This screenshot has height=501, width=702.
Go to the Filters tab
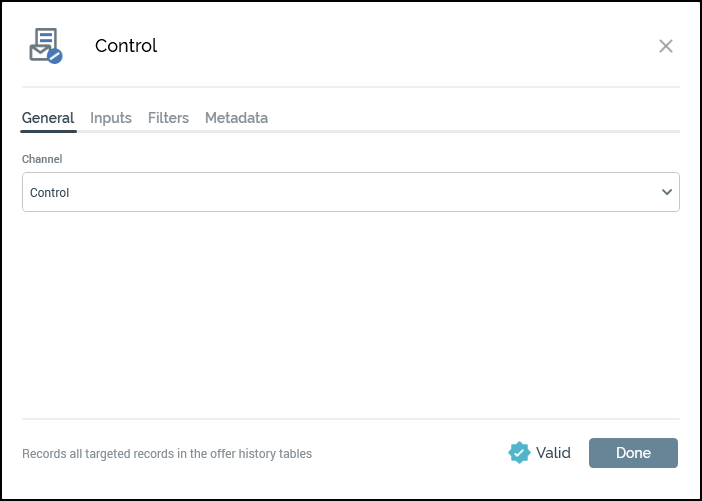pyautogui.click(x=168, y=118)
